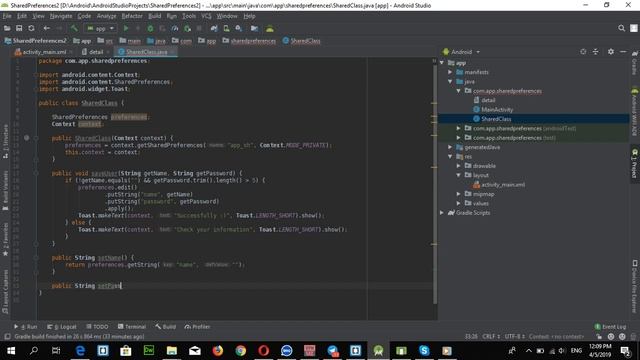
Task: Click the Collapse All icon in Project panel
Action: 596,52
